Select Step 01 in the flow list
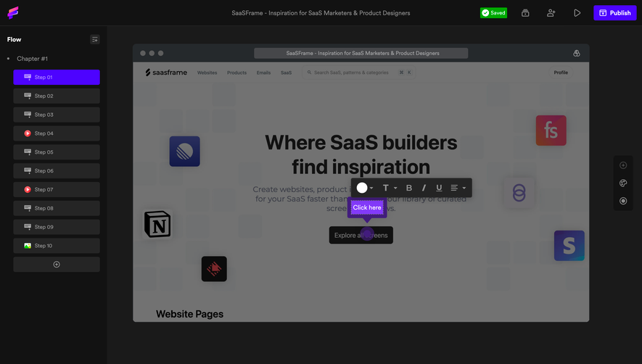 tap(57, 77)
